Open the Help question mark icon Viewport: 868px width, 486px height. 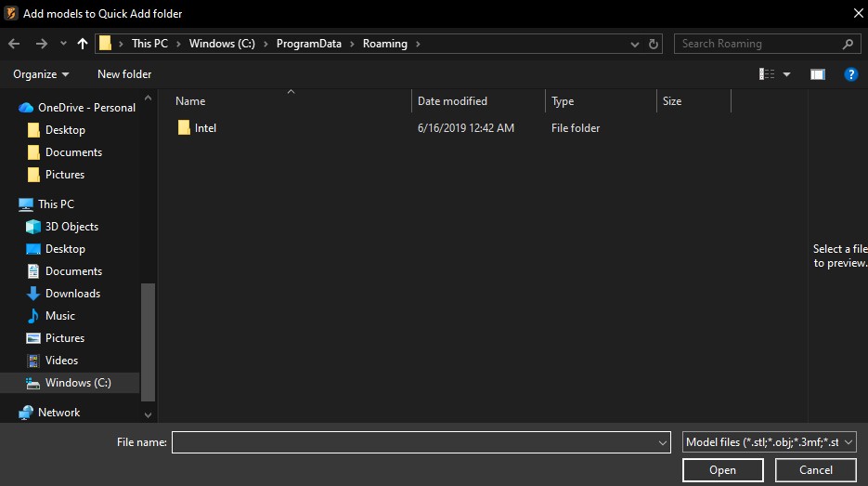[851, 74]
